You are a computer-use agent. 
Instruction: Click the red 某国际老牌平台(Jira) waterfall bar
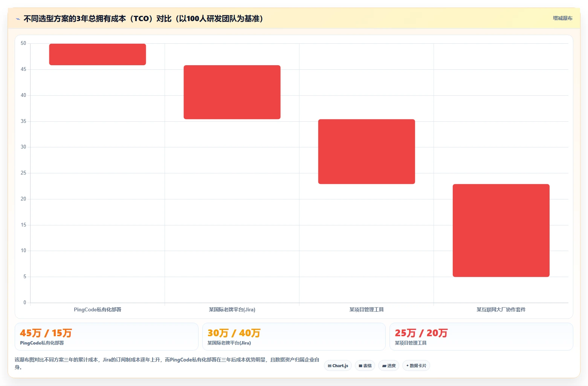tap(232, 92)
